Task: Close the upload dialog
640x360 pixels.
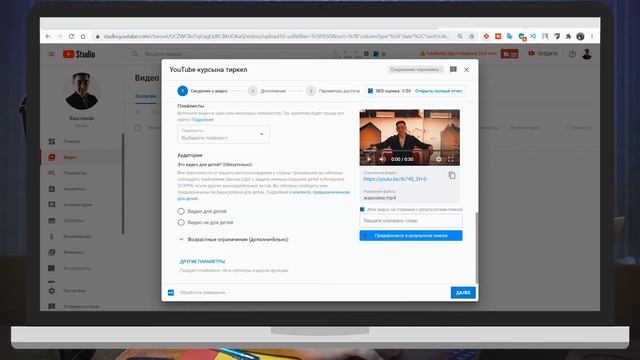Action: pos(467,69)
